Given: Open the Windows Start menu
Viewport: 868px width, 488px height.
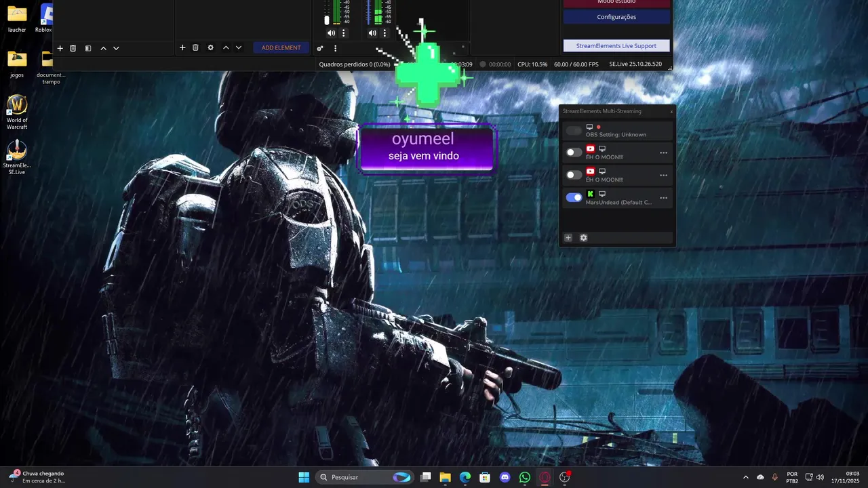Looking at the screenshot, I should 304,477.
